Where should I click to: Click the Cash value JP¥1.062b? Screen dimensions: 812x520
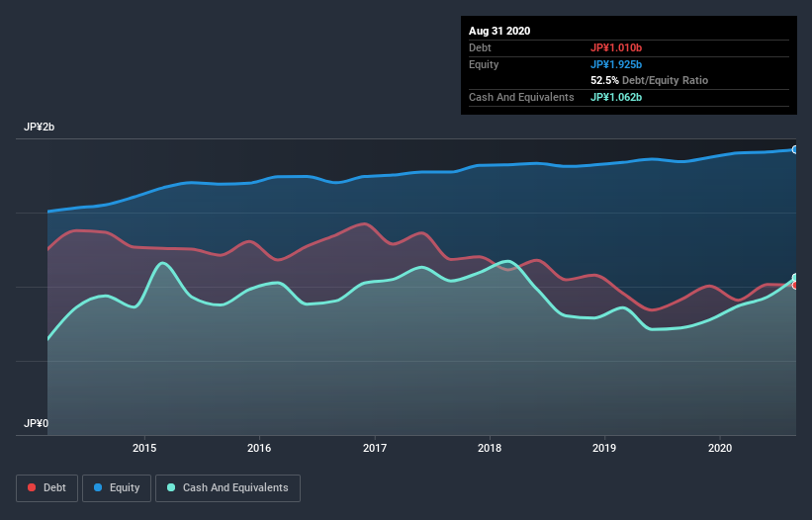[x=616, y=97]
